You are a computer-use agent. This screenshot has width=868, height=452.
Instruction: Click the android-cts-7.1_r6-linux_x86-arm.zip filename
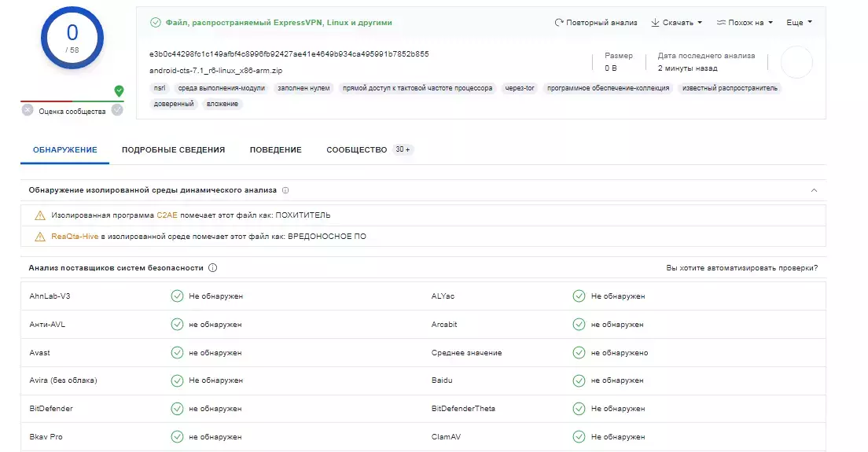click(x=216, y=71)
